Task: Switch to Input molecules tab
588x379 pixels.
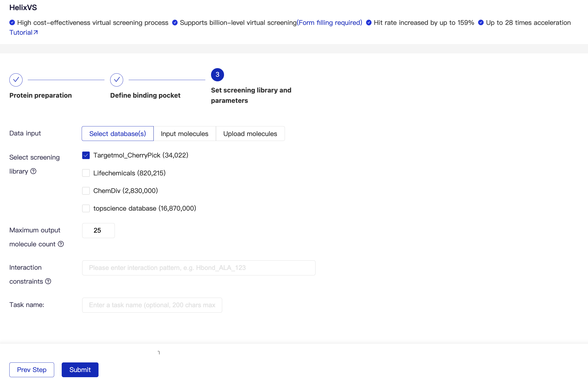Action: [x=185, y=134]
